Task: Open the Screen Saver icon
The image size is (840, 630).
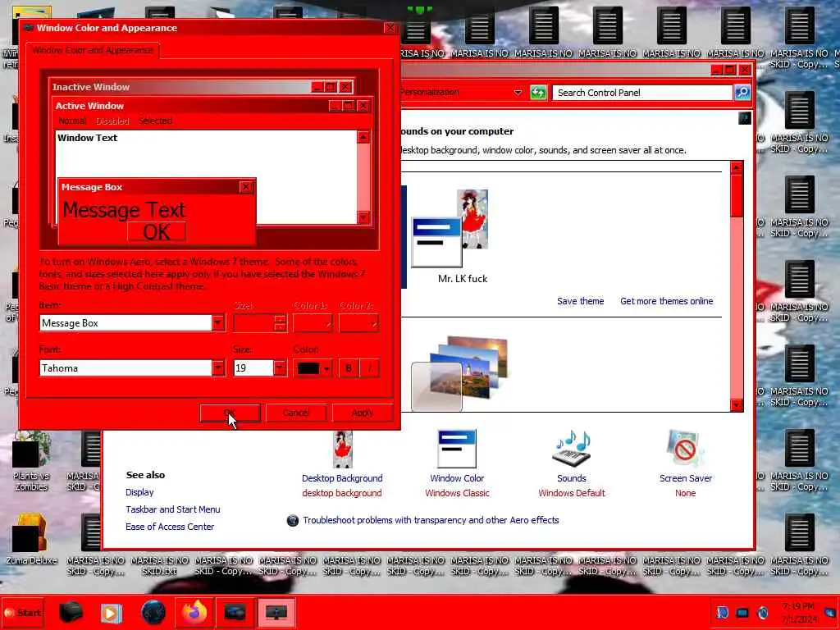Action: click(x=685, y=449)
